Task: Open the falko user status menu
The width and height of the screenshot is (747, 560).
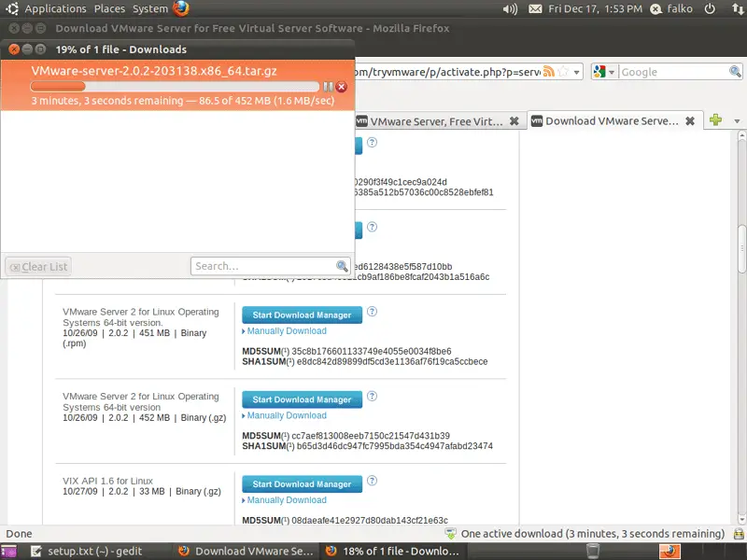Action: click(x=671, y=9)
